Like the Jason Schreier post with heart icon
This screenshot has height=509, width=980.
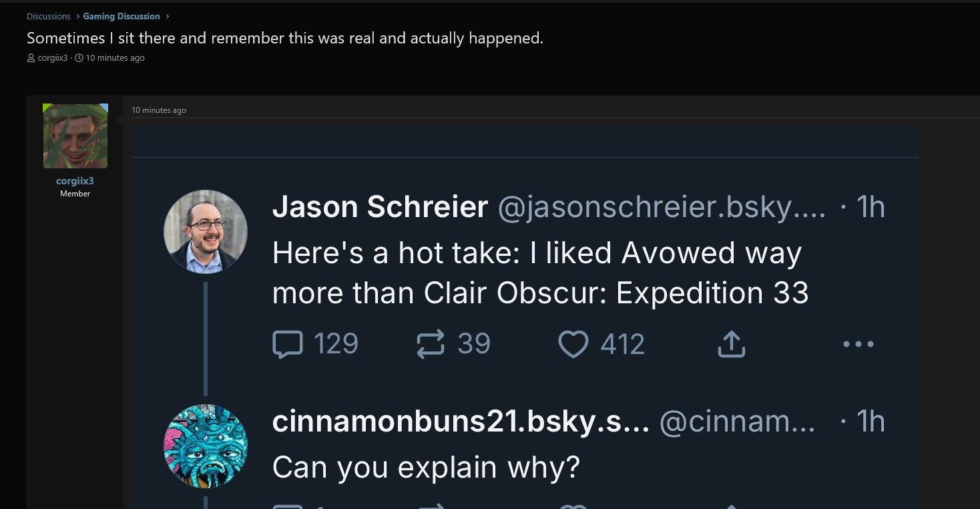(x=573, y=345)
